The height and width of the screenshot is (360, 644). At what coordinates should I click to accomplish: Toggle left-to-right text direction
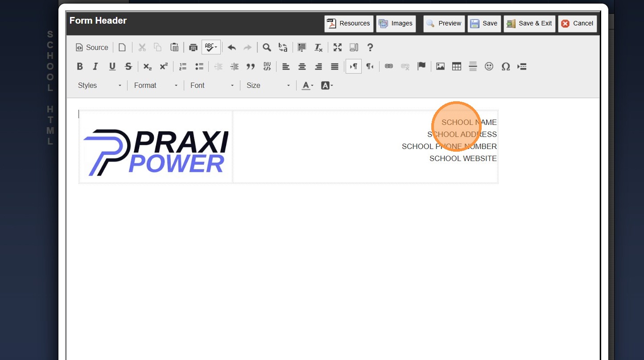coord(354,66)
